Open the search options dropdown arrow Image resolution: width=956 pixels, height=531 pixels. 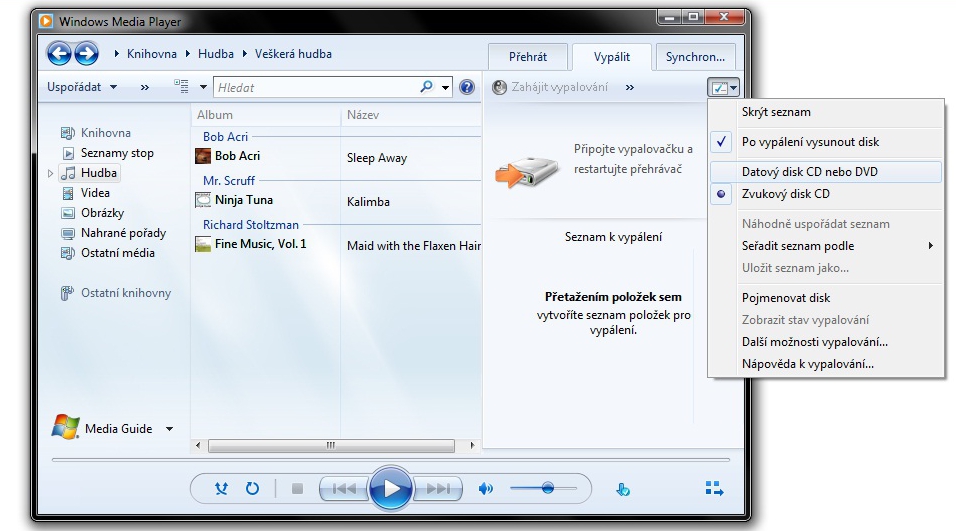446,88
